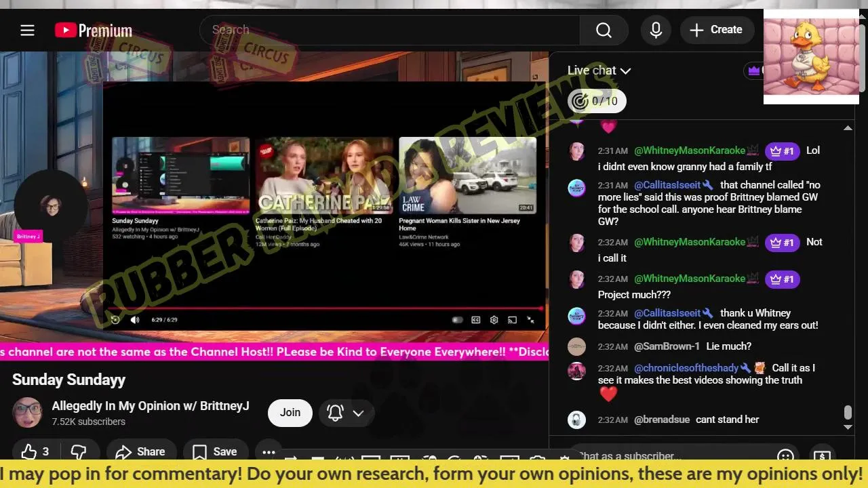The image size is (868, 488).
Task: Open the YouTube guide hamburger menu
Action: point(27,30)
